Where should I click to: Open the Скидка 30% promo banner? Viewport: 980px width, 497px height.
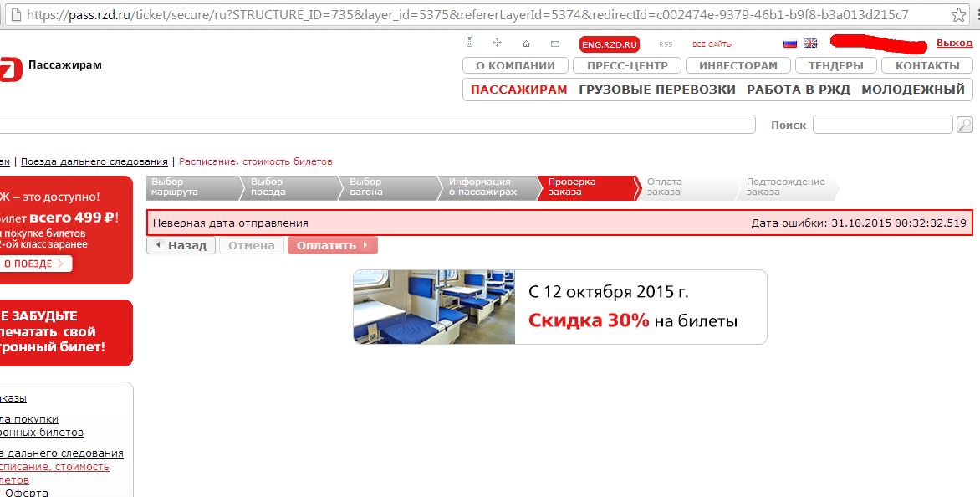[x=559, y=307]
